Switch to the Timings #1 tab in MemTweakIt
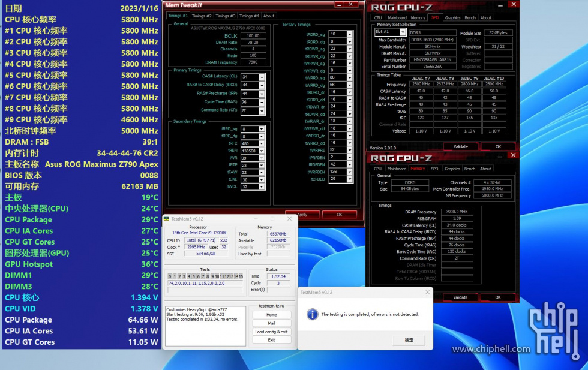The image size is (588, 370). (x=178, y=16)
